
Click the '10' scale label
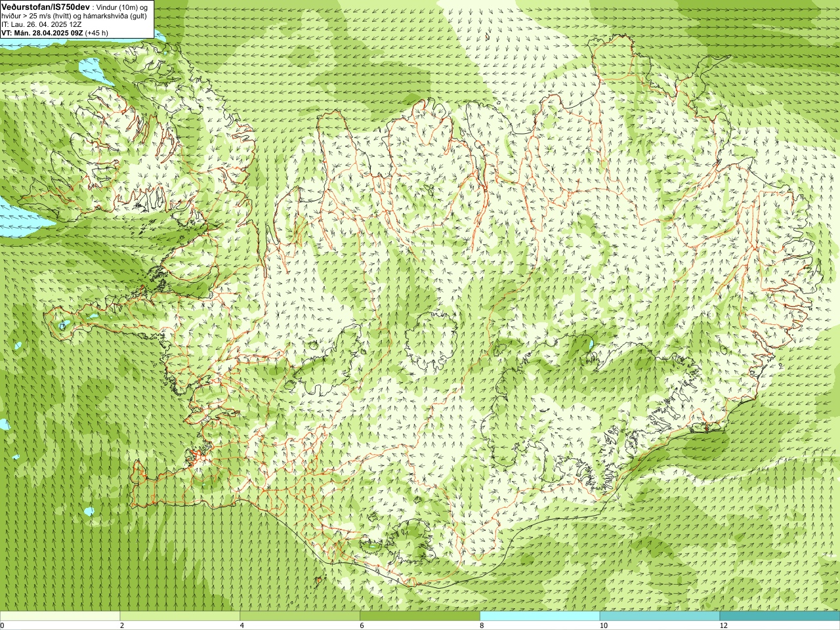pos(603,625)
